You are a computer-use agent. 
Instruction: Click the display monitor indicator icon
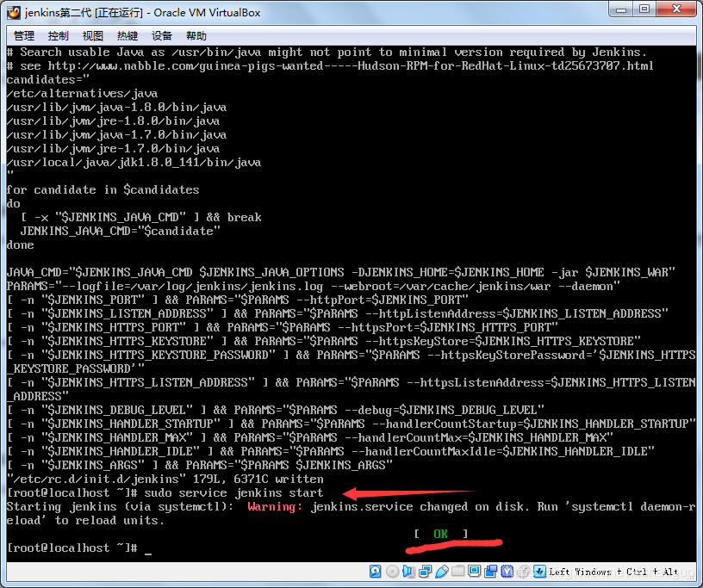click(475, 571)
